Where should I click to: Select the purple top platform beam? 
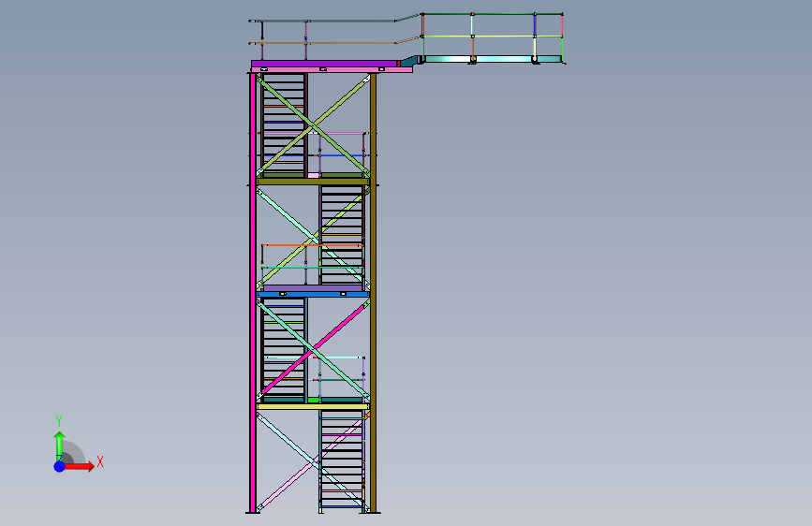[324, 64]
